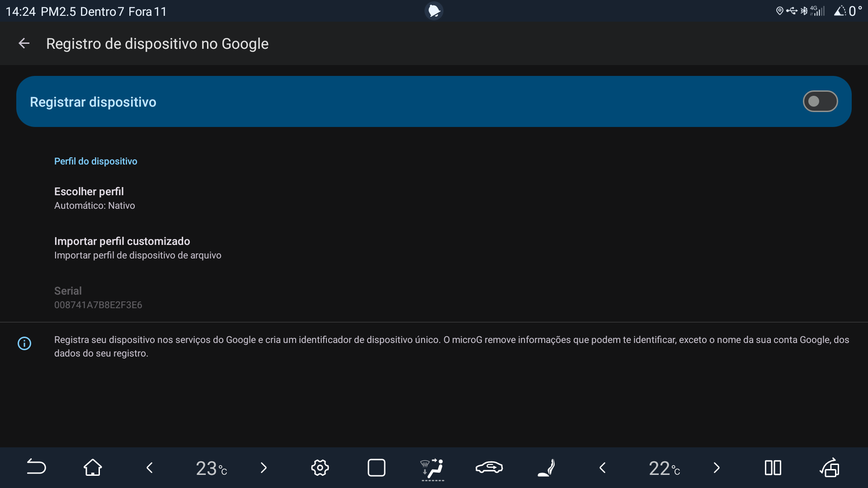Tap the Perfil do dispositivo section header

pyautogui.click(x=95, y=161)
